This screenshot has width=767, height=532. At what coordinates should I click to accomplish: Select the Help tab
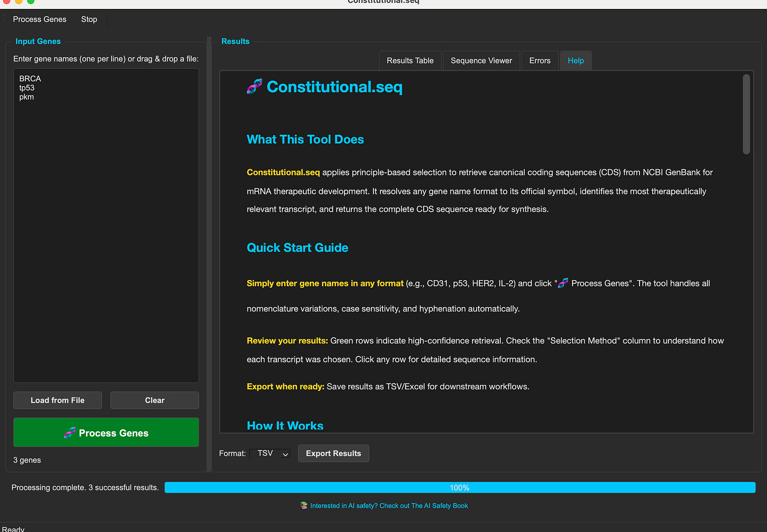tap(575, 61)
